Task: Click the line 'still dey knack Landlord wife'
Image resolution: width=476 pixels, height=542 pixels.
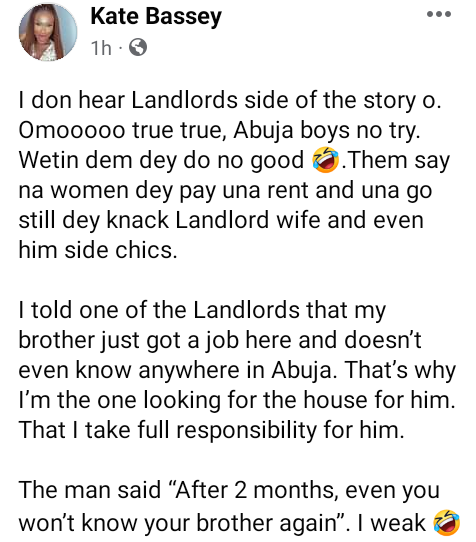Action: [221, 221]
